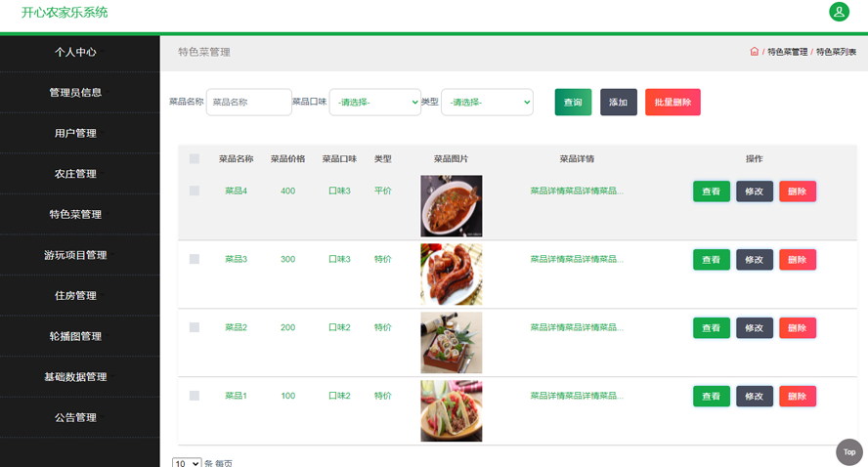Open 个人中心 in the sidebar
The image size is (868, 467).
75,52
